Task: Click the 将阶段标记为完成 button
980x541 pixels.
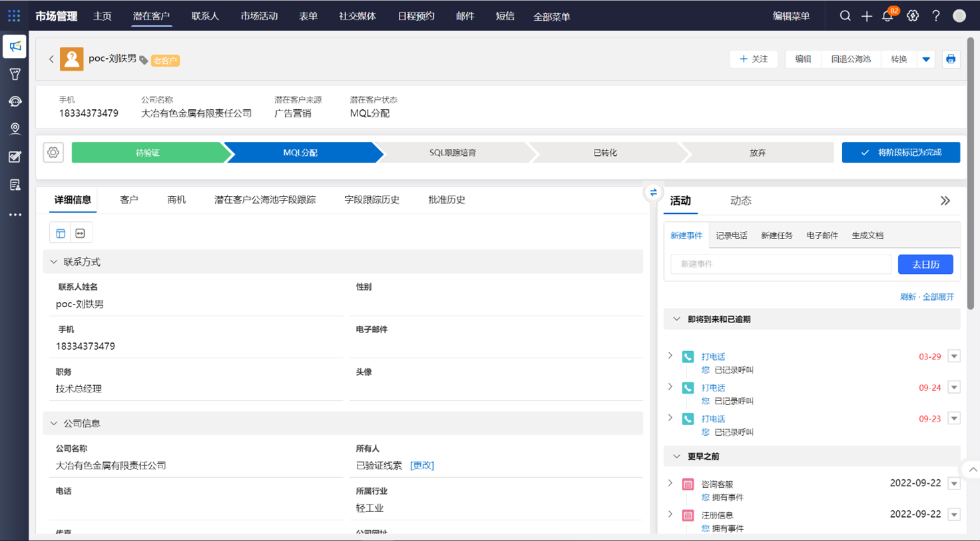Action: pos(901,153)
